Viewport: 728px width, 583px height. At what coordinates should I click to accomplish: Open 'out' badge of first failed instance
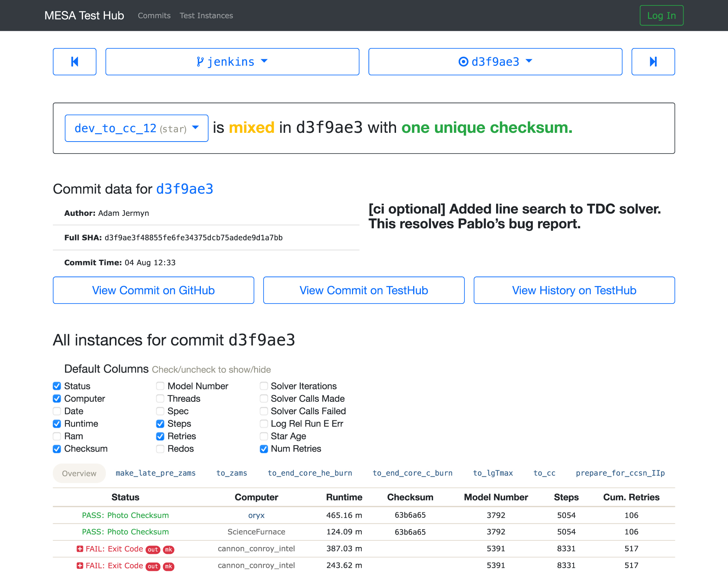tap(153, 550)
